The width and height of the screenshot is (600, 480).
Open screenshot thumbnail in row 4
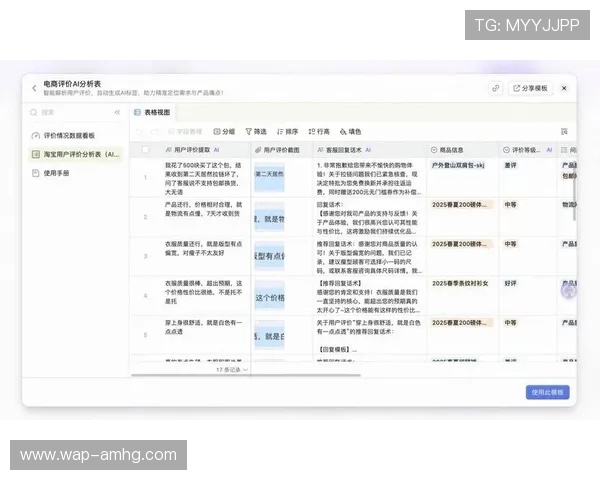pos(269,296)
